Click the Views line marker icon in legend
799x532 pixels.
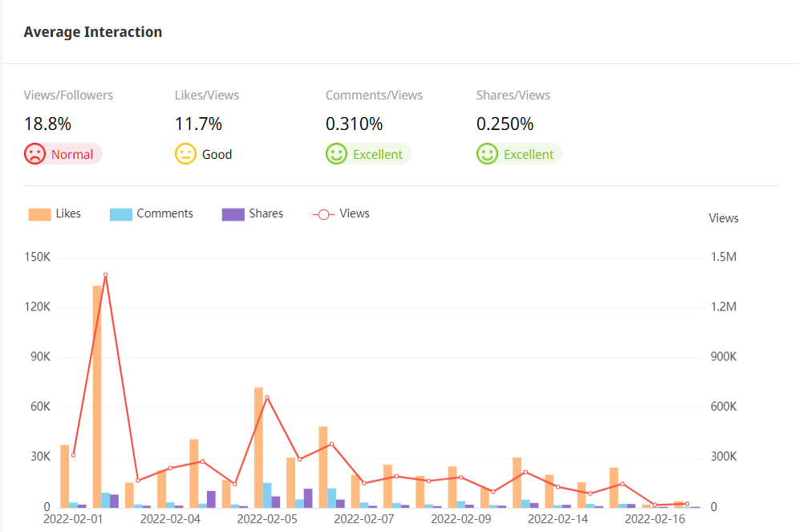pos(322,214)
